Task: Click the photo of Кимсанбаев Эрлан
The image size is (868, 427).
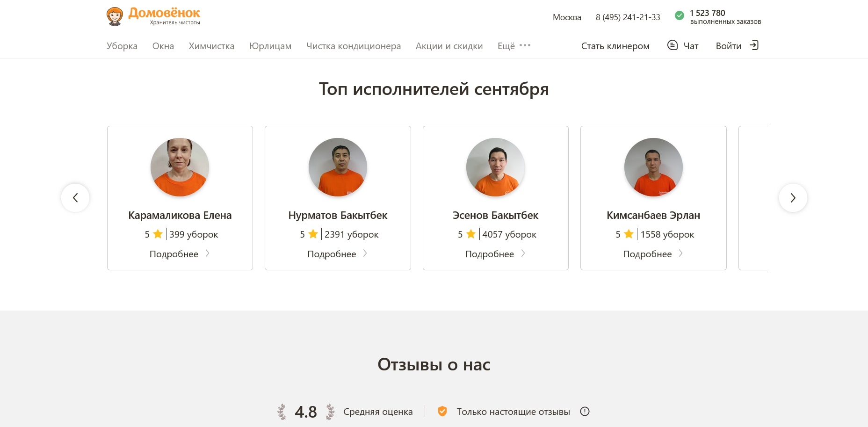Action: (653, 167)
